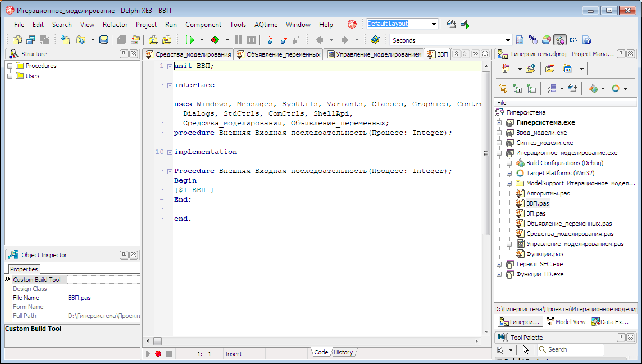Open the Refactor menu
Image resolution: width=642 pixels, height=364 pixels.
[115, 25]
